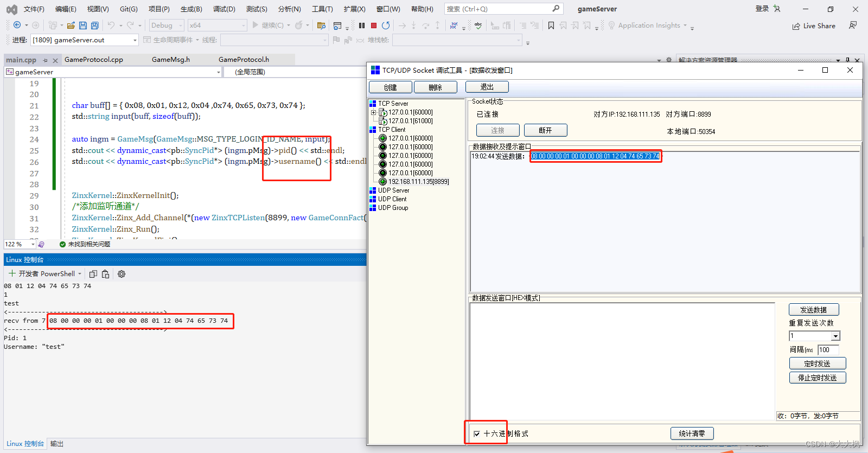
Task: Click the 搜索 (Ctrl+Q) search box
Action: [503, 9]
